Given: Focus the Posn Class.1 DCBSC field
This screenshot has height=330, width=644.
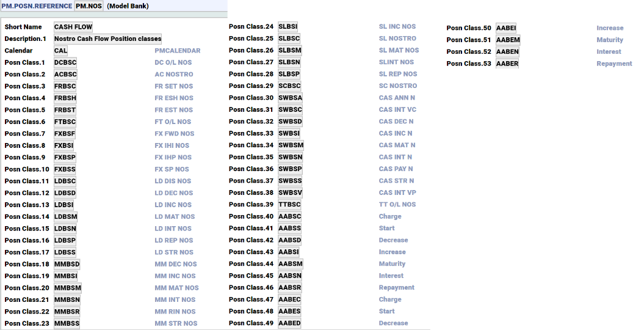Looking at the screenshot, I should [65, 62].
